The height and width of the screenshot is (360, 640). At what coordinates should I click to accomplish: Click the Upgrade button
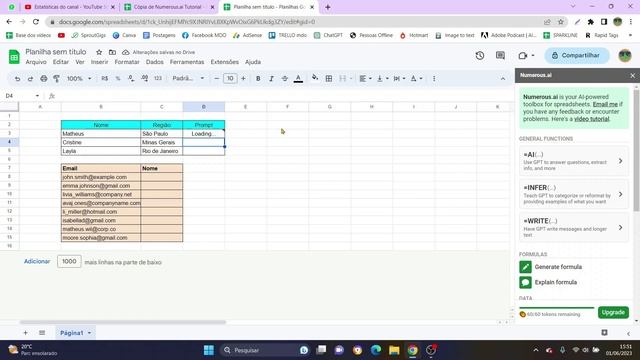pyautogui.click(x=613, y=312)
